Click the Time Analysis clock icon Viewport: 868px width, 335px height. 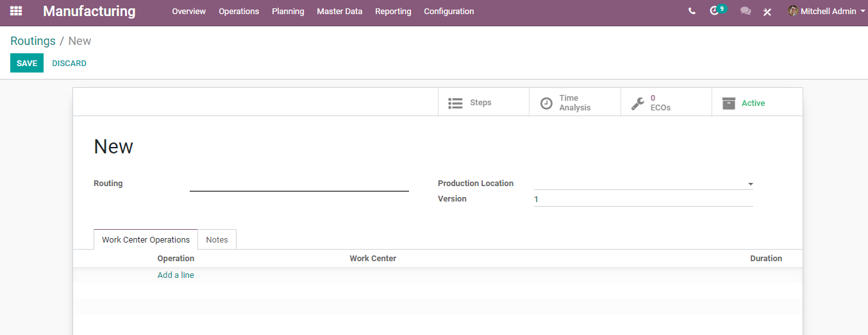[546, 103]
